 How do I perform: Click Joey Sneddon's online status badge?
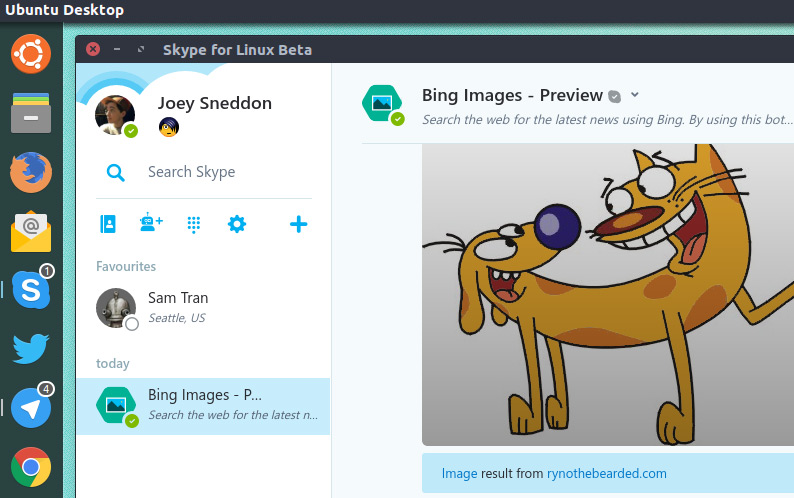[x=131, y=131]
